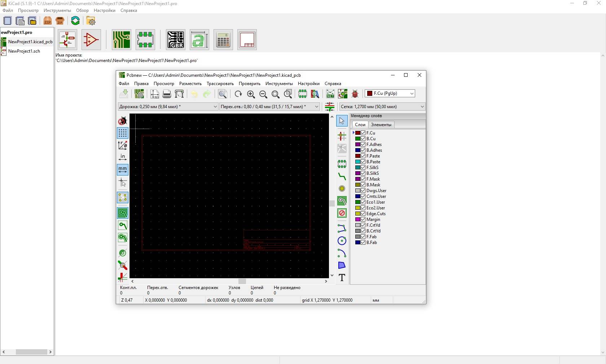The image size is (606, 364).
Task: Uncheck the B.Cu layer visibility
Action: 363,139
